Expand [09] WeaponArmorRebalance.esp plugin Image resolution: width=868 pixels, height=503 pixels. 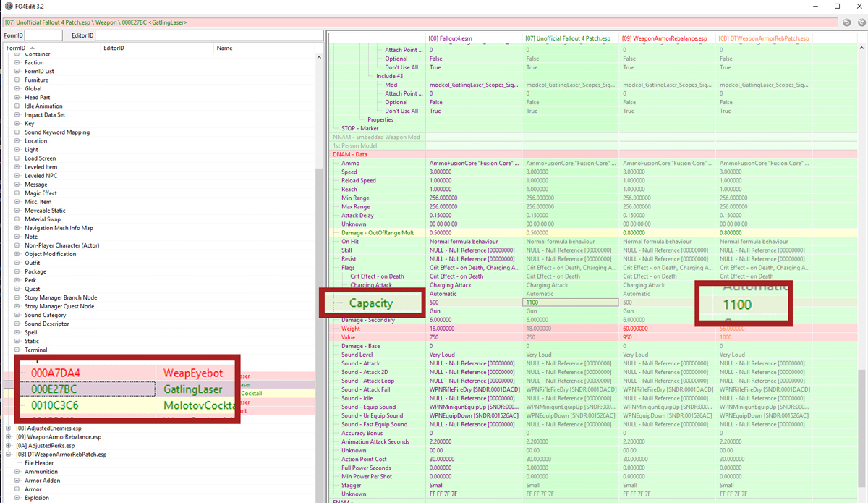pos(9,437)
